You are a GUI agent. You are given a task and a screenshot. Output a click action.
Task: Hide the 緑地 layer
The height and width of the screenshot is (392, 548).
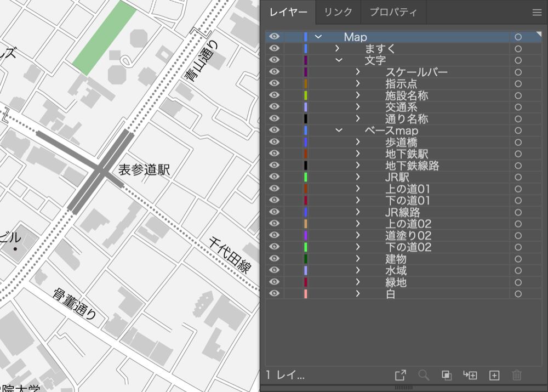(275, 282)
